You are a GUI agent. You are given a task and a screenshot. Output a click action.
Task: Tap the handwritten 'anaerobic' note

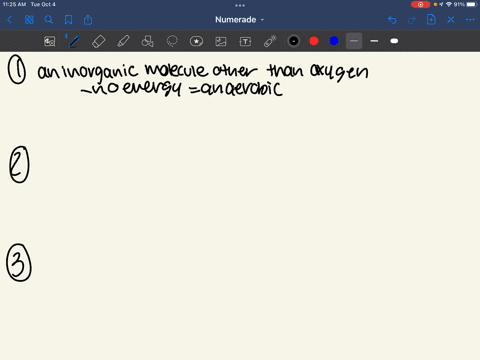pyautogui.click(x=242, y=89)
